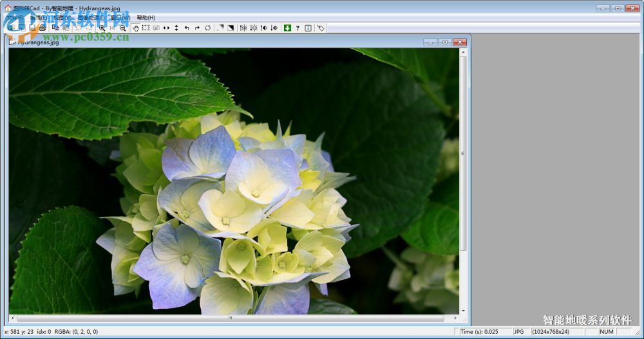Flip the image vertically
This screenshot has height=339, width=644.
click(x=176, y=28)
